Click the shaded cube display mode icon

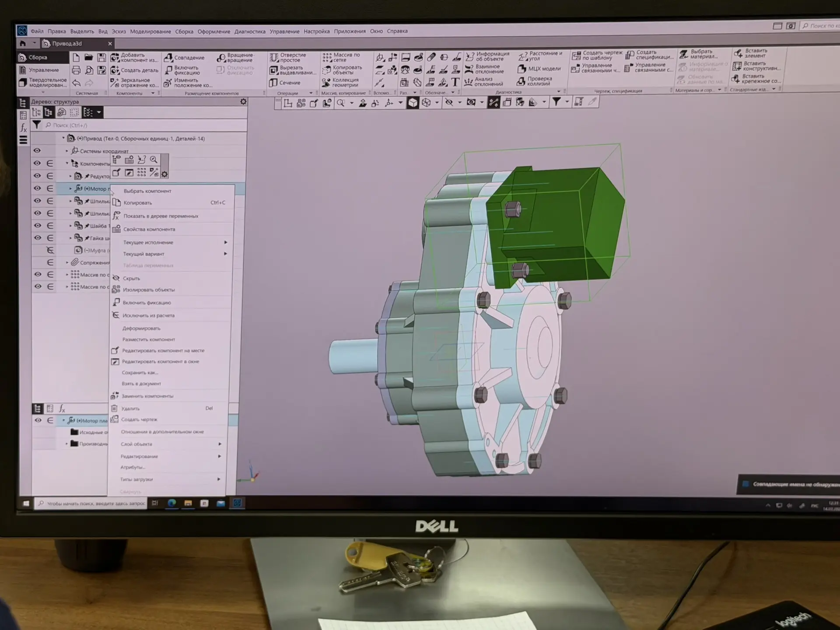pyautogui.click(x=413, y=103)
